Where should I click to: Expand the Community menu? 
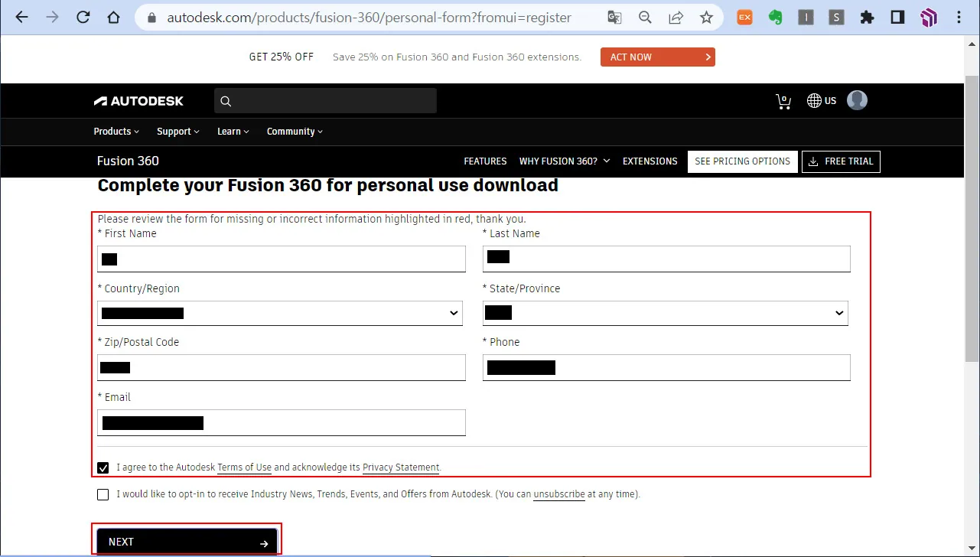[x=295, y=132]
